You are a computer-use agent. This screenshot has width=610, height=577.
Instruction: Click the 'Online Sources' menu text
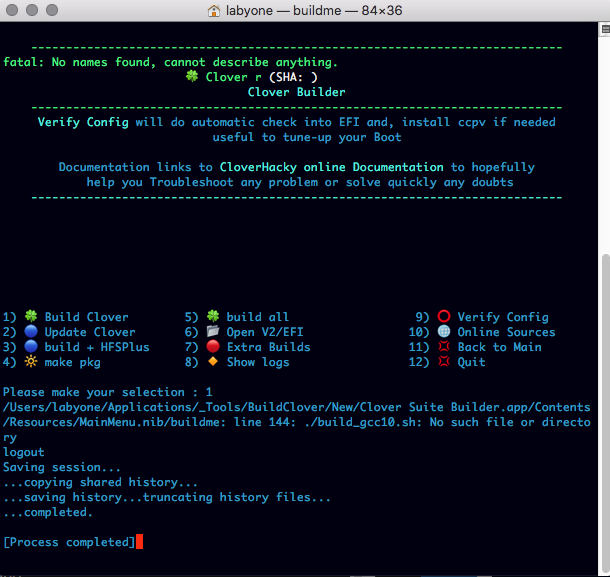pyautogui.click(x=507, y=332)
